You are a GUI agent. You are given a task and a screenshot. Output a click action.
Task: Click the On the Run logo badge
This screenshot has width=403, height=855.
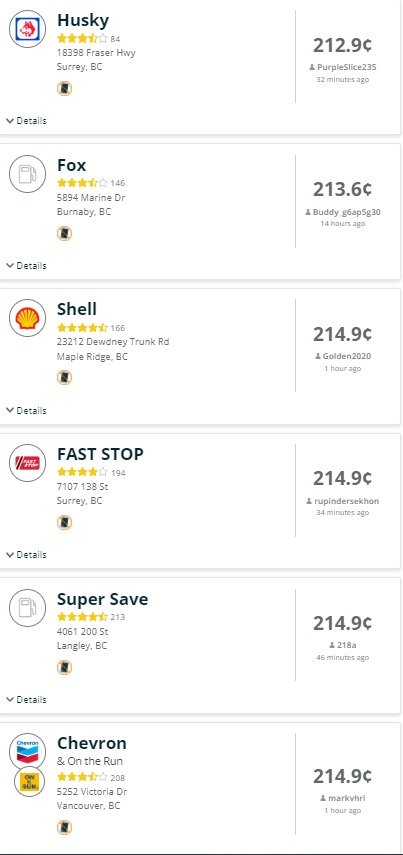[x=29, y=781]
